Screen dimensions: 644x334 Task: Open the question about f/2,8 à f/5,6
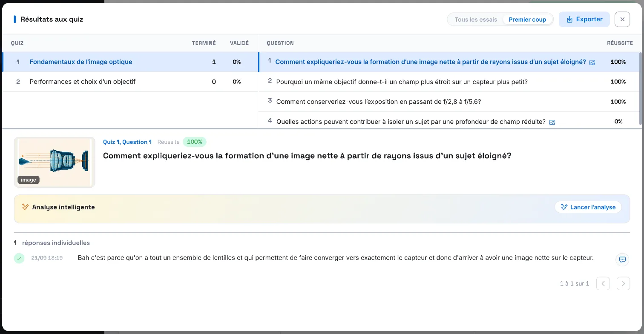click(449, 102)
